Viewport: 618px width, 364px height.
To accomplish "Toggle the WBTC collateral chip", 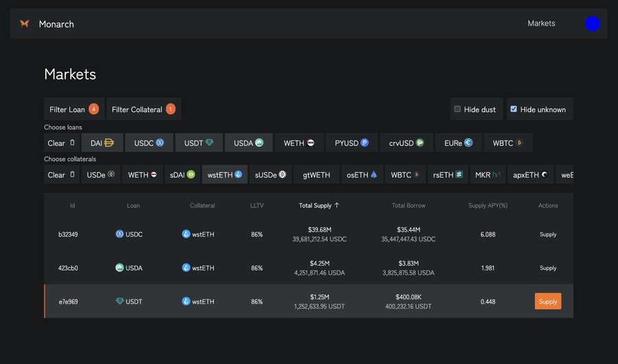I will pos(405,174).
